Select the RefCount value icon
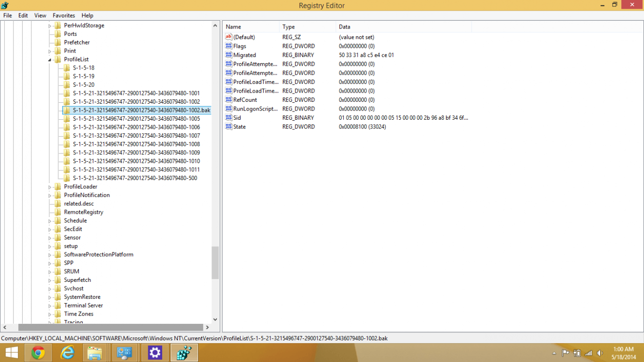Screen dimensions: 644x362 click(x=229, y=100)
